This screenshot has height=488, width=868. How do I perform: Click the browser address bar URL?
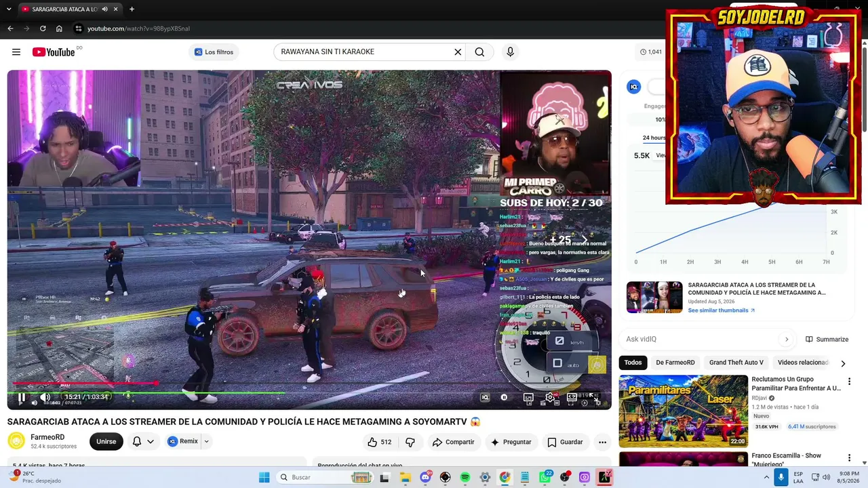[138, 28]
